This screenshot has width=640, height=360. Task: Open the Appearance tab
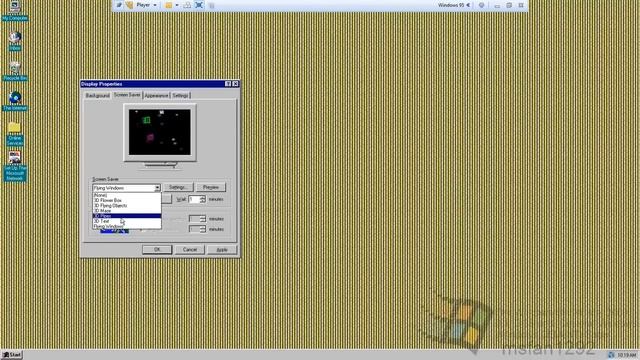[x=156, y=95]
